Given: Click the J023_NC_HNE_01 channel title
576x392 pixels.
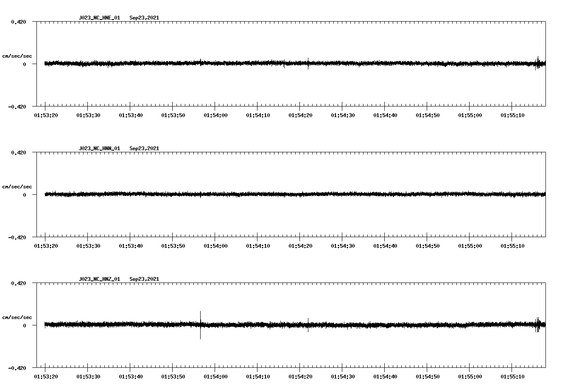Looking at the screenshot, I should click(x=99, y=18).
